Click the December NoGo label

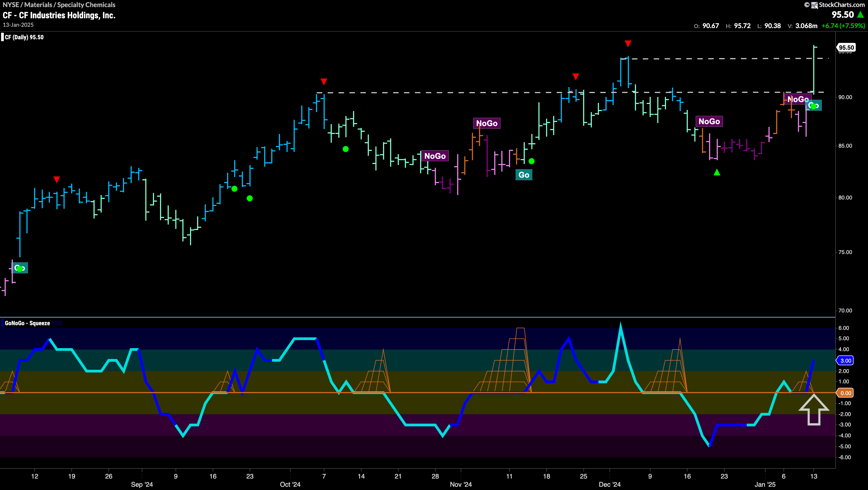click(x=709, y=121)
